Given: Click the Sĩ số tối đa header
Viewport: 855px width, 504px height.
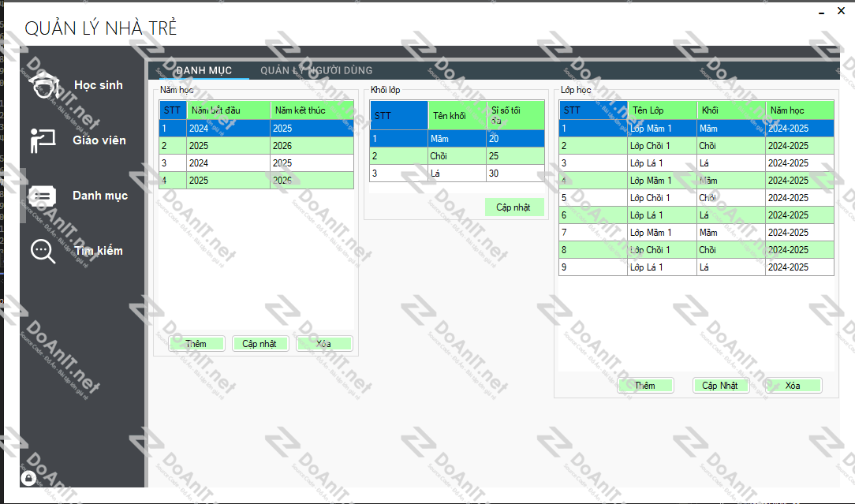Looking at the screenshot, I should tap(515, 115).
